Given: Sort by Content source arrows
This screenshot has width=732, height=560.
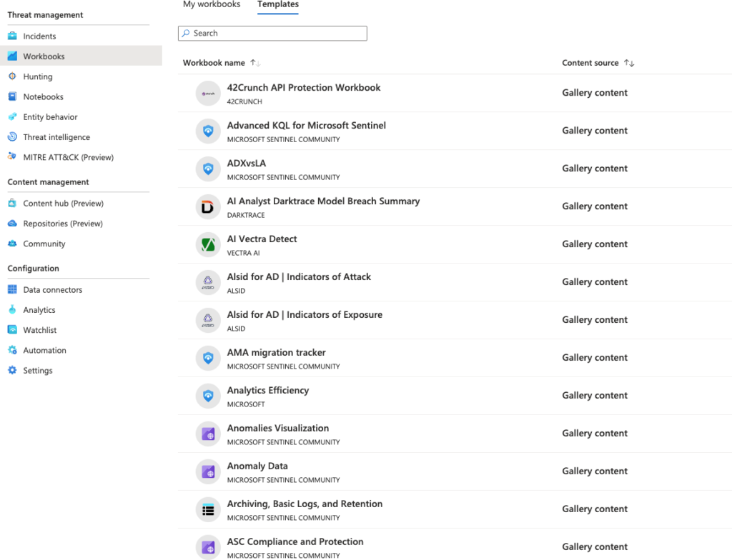Looking at the screenshot, I should pyautogui.click(x=629, y=63).
